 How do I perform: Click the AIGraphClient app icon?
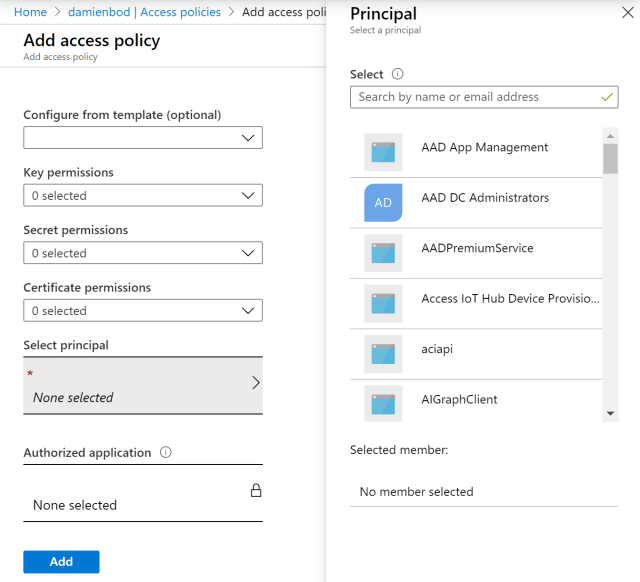coord(383,403)
